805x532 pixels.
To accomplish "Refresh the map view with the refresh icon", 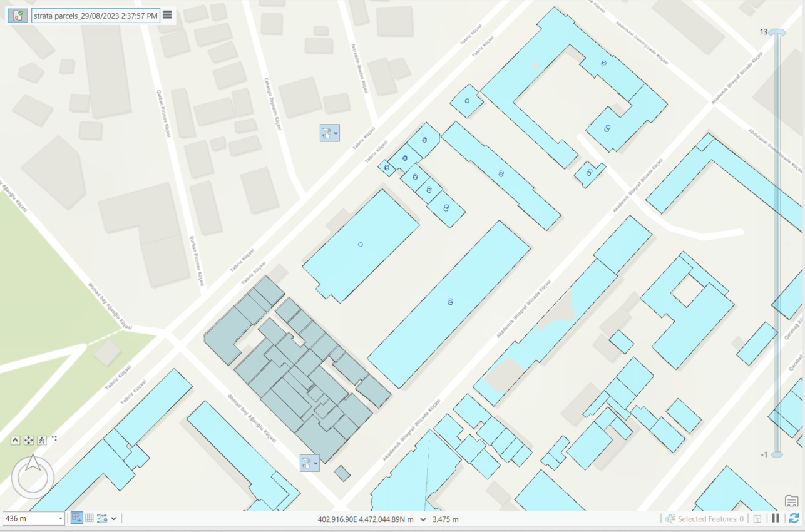I will [x=794, y=518].
